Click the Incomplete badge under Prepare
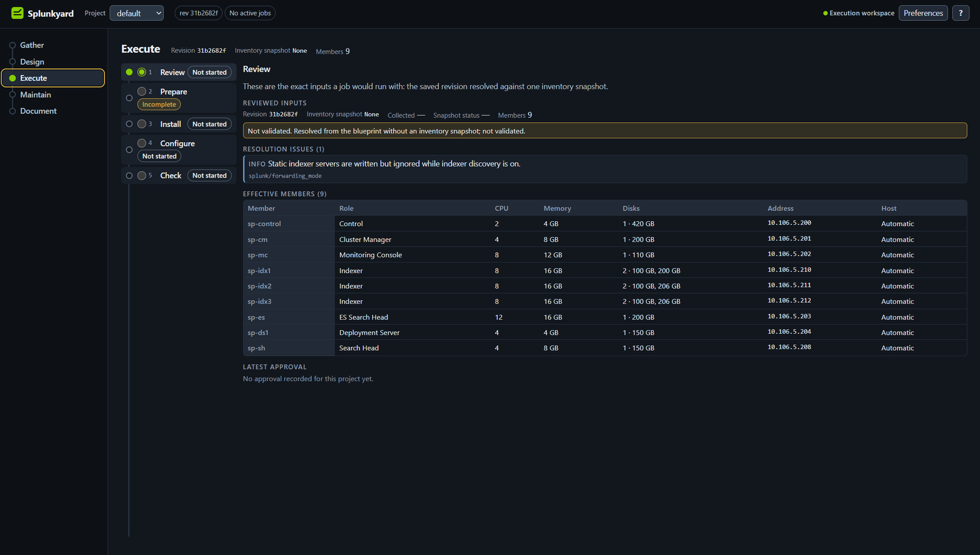 coord(159,105)
